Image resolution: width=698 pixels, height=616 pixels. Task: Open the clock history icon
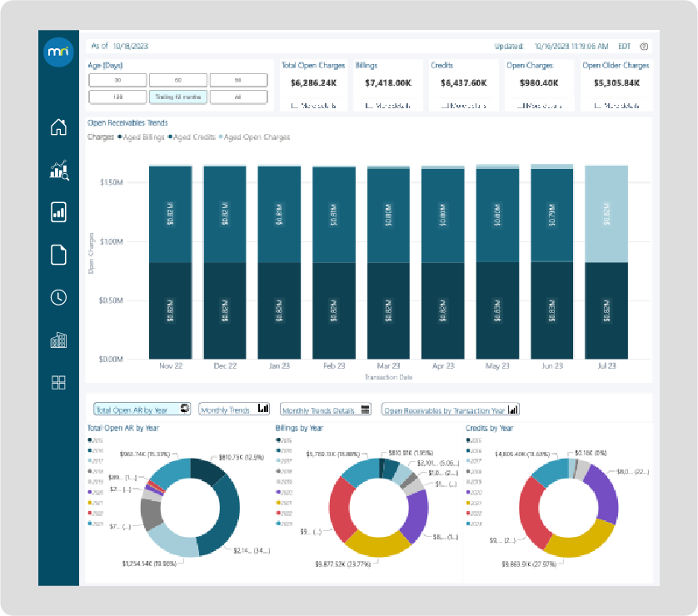pyautogui.click(x=58, y=297)
